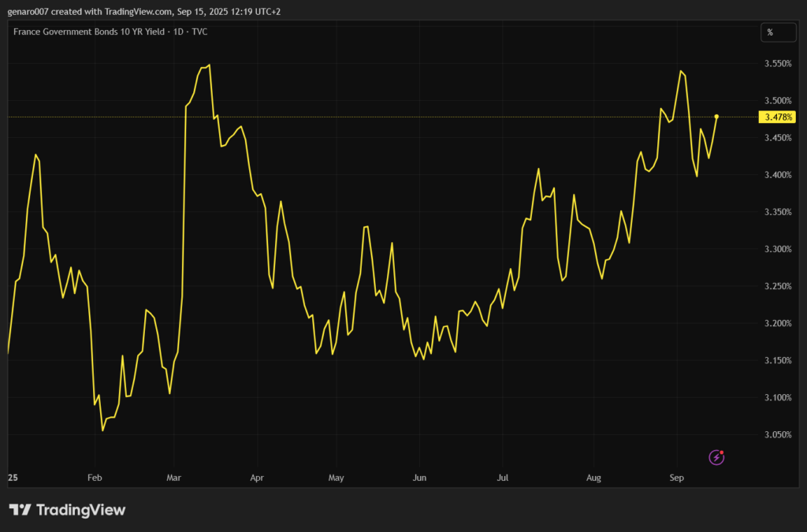Select the Aug marker on the time axis
Image resolution: width=807 pixels, height=532 pixels.
pyautogui.click(x=594, y=478)
